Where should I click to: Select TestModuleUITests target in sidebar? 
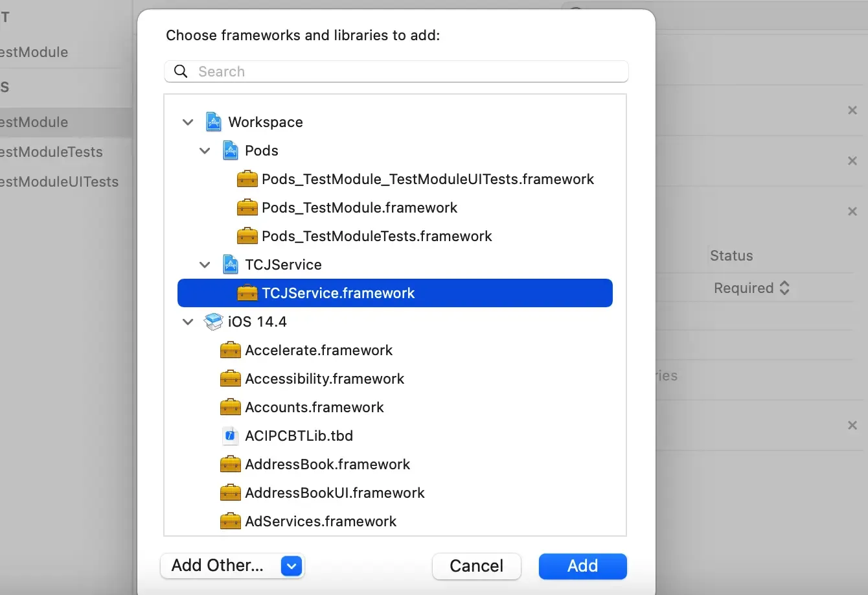click(x=60, y=181)
